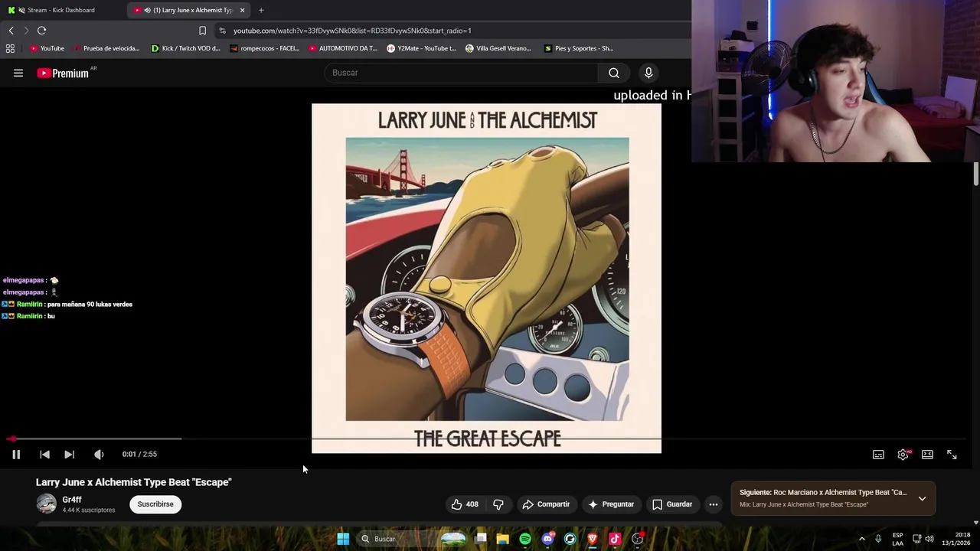Dislike the video

[x=498, y=504]
